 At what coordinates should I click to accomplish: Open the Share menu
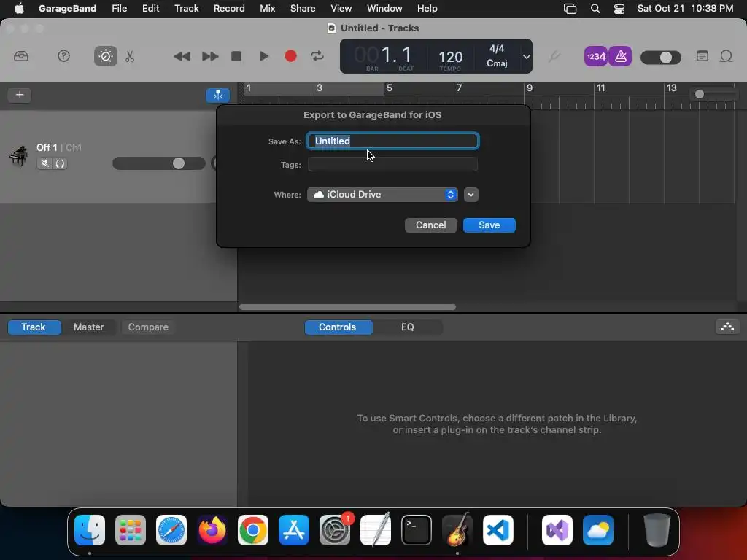pos(303,8)
